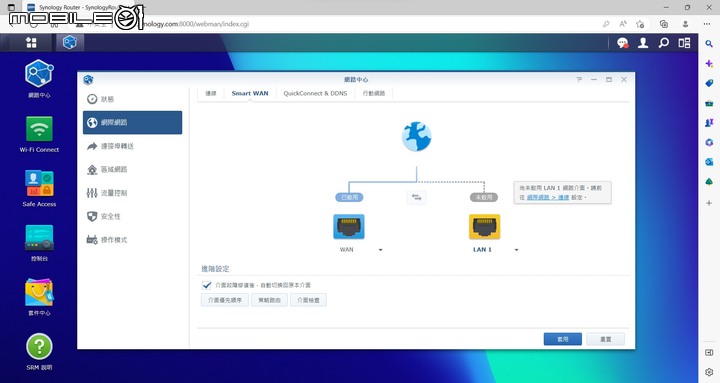Image resolution: width=720 pixels, height=383 pixels.
Task: Open the SRM main menu grid icon
Action: tap(31, 43)
